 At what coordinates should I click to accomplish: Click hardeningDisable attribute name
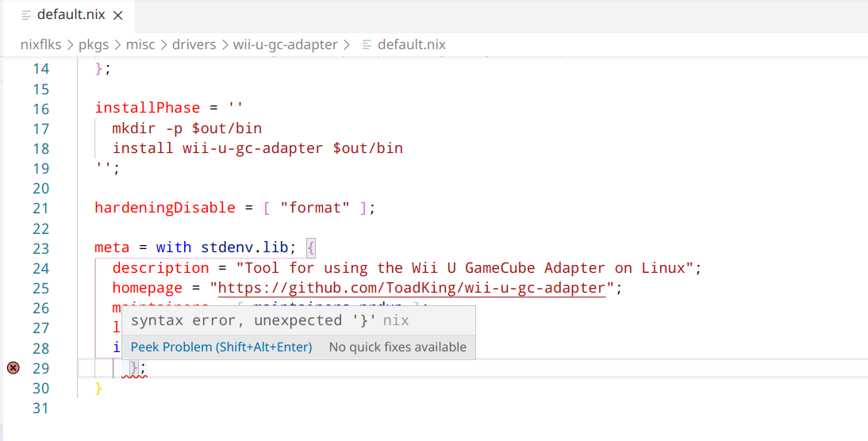tap(165, 208)
